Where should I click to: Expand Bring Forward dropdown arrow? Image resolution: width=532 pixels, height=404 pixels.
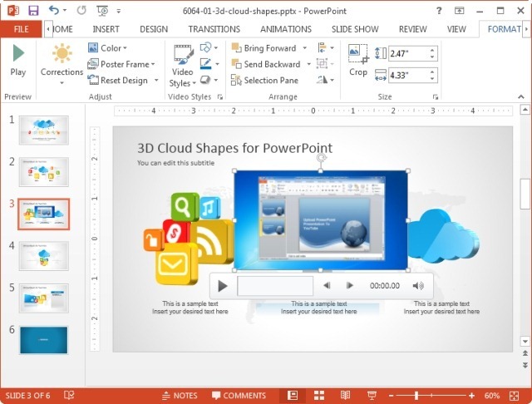[x=305, y=48]
